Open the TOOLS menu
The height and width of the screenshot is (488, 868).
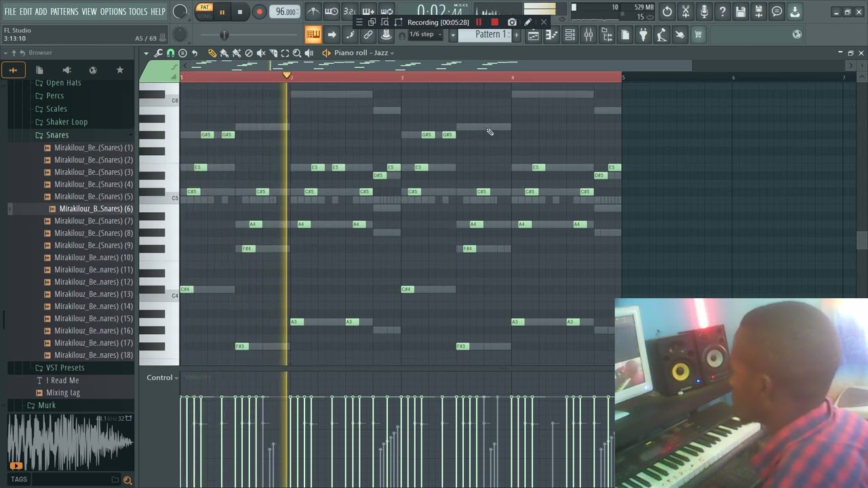click(x=138, y=12)
